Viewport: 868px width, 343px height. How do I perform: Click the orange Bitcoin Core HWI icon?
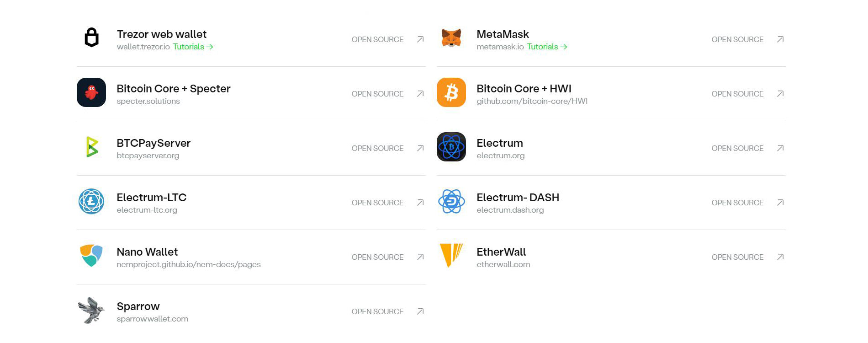coord(451,92)
